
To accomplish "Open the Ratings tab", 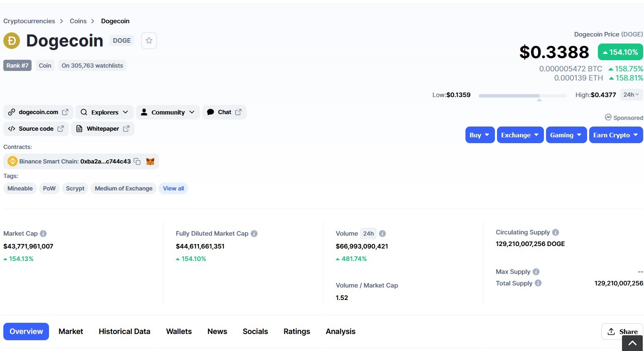I will click(x=297, y=331).
